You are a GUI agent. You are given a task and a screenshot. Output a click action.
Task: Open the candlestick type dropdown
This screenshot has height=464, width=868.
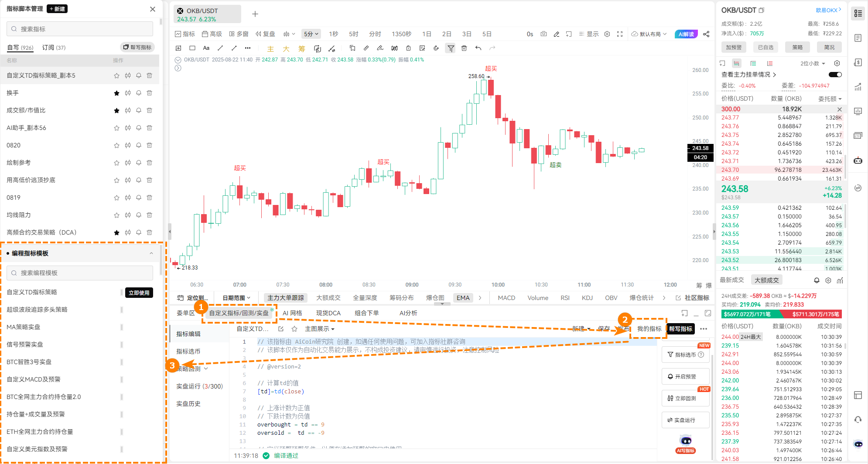tap(289, 34)
